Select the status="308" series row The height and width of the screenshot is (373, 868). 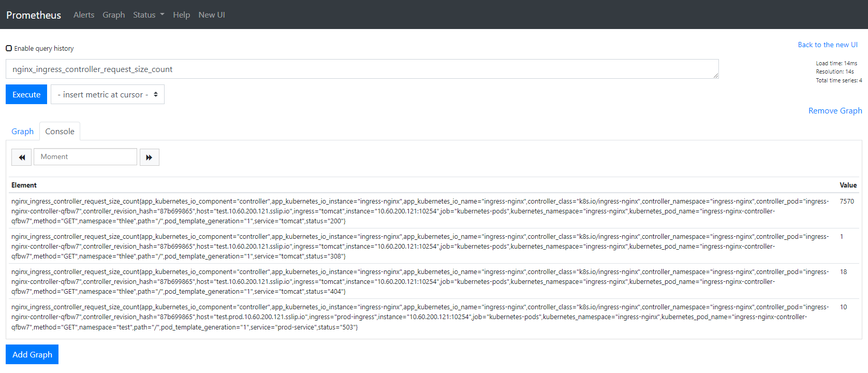(434, 246)
